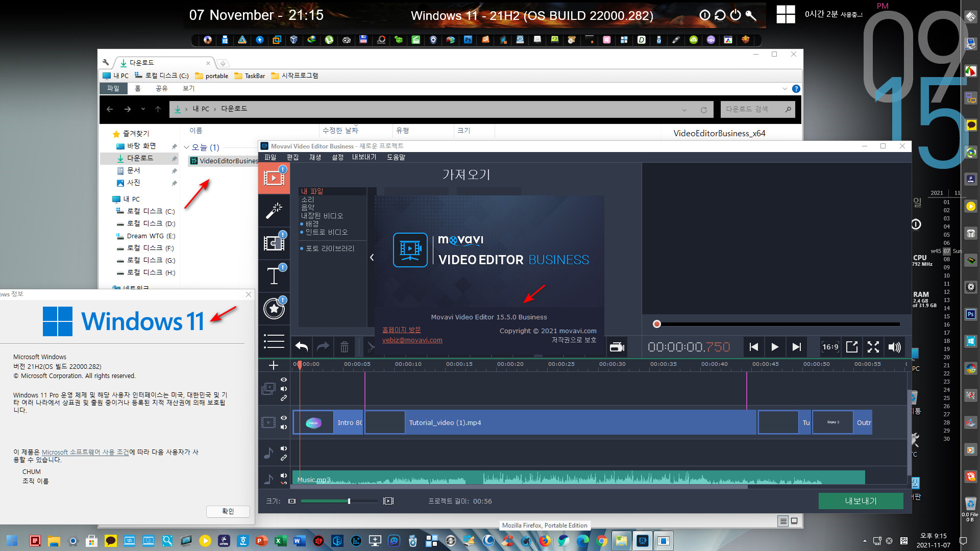Open the Movavi media import tab
Viewport: 980px width, 551px height.
274,178
